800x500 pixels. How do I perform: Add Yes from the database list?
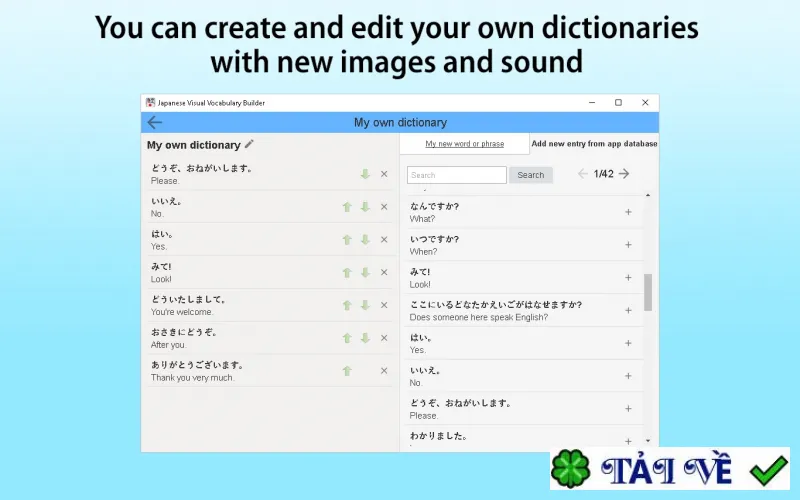click(628, 343)
